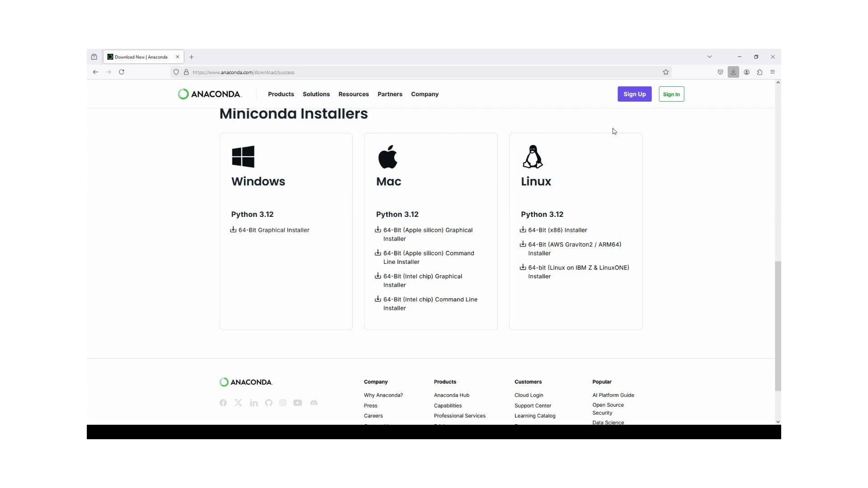The width and height of the screenshot is (868, 488).
Task: Open the recent browsing tabs icon
Action: click(x=94, y=57)
